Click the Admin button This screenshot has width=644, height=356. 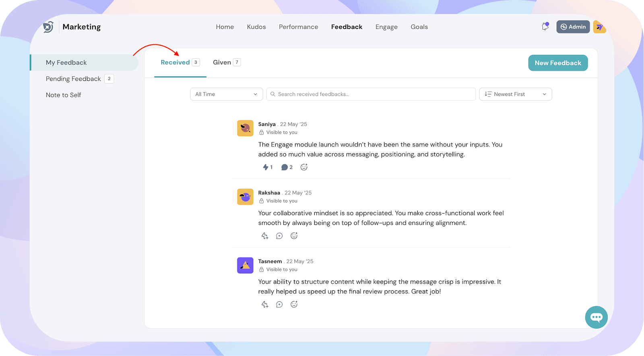[x=573, y=27]
